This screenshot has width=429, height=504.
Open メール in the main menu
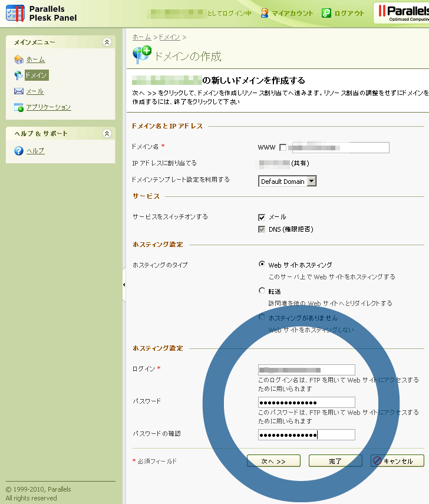(x=35, y=91)
